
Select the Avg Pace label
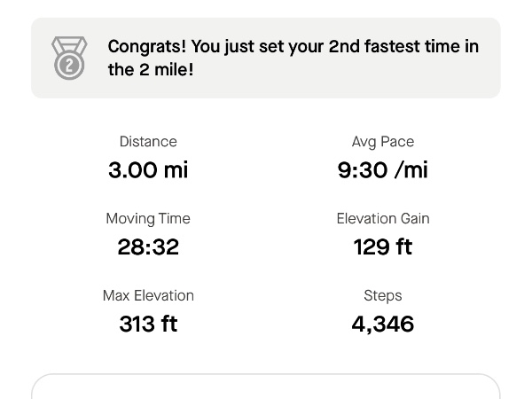383,142
